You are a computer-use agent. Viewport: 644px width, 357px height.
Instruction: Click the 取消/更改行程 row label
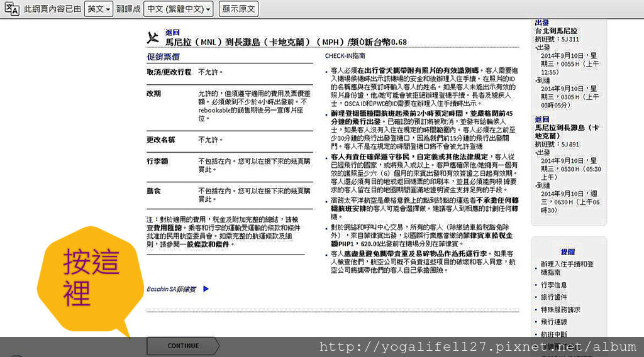tap(169, 72)
